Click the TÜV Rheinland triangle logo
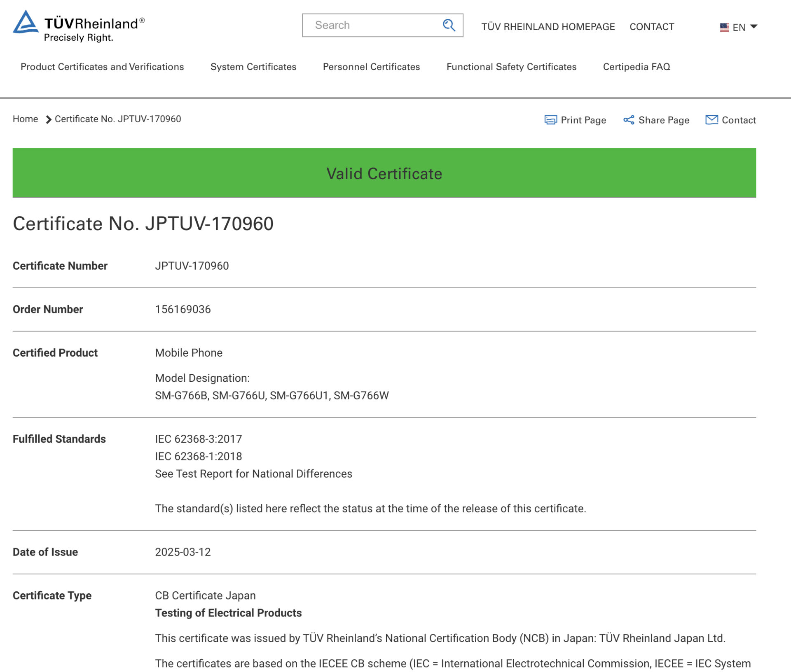The image size is (791, 672). [26, 22]
